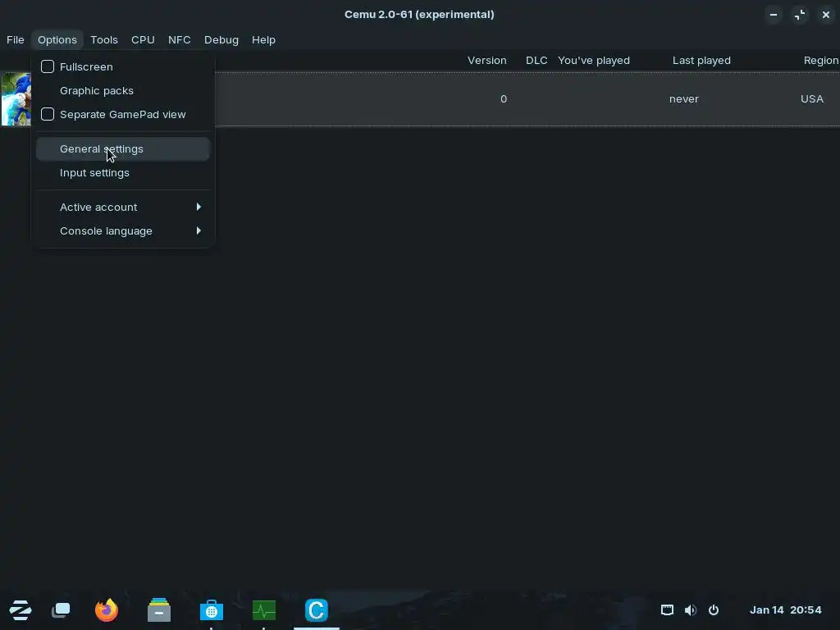Sort by DLC column header
840x630 pixels.
(536, 61)
